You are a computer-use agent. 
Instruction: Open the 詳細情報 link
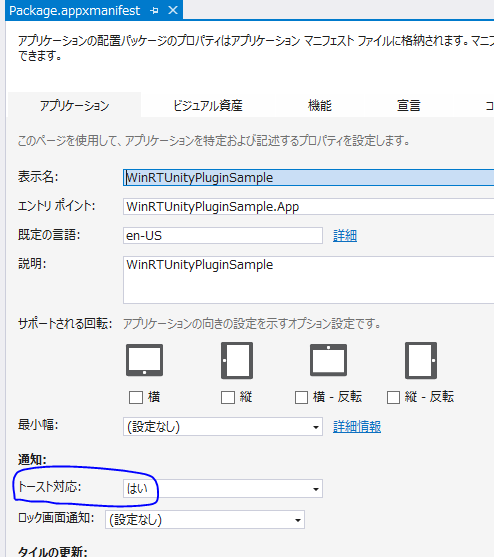coord(357,427)
